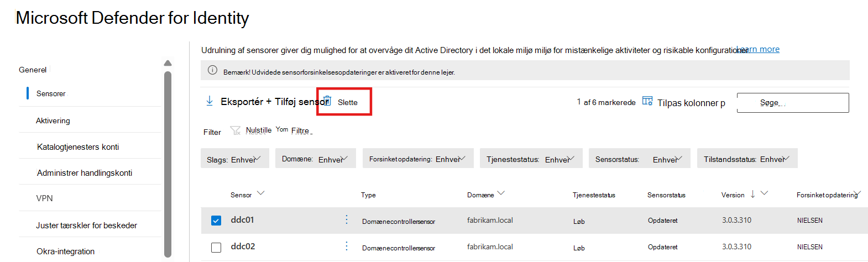Open Administrer handlingskonti in the sidebar
The image size is (868, 262).
coord(85,172)
